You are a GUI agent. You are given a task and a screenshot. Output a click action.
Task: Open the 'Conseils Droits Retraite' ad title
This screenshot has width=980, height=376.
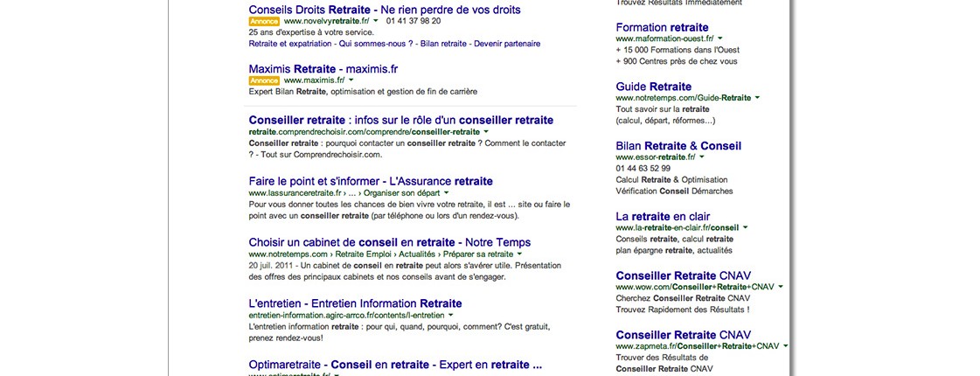pyautogui.click(x=385, y=10)
